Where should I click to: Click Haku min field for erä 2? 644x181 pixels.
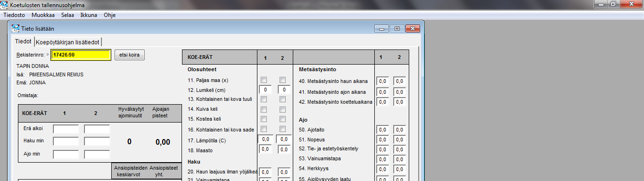97,142
